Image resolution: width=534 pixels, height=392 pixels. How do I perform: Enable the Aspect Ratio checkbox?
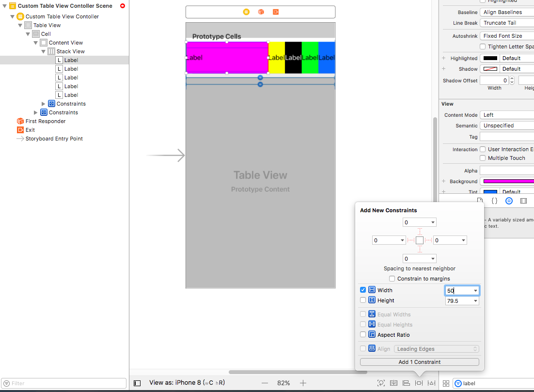pyautogui.click(x=363, y=335)
